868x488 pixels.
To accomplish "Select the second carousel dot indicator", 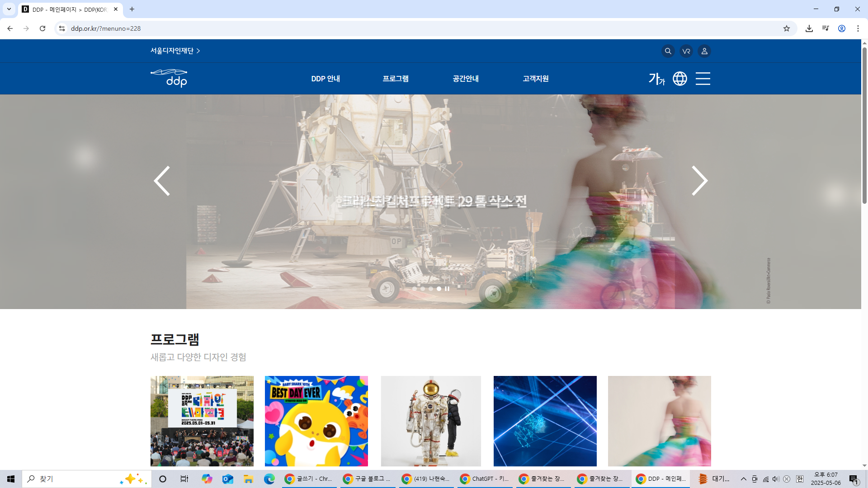I will 423,289.
